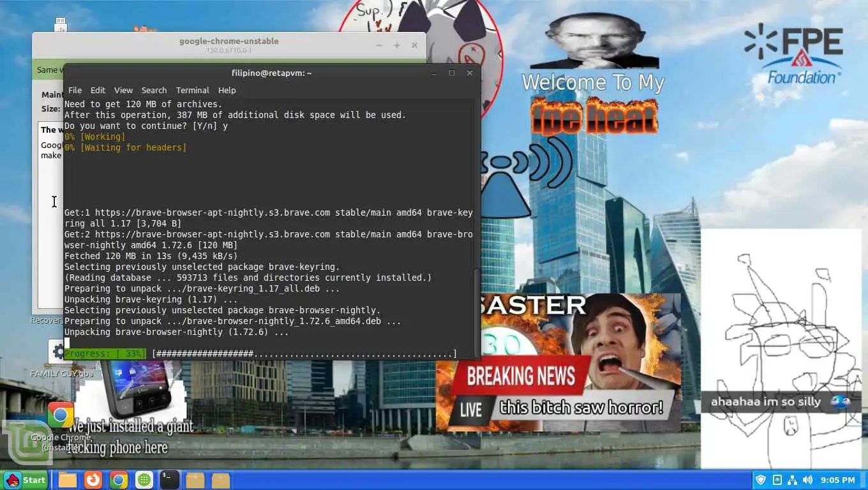Click the 'Unpacking brave-browser-nightly (1.72.6) ...' line
The image size is (868, 490).
coord(177,332)
